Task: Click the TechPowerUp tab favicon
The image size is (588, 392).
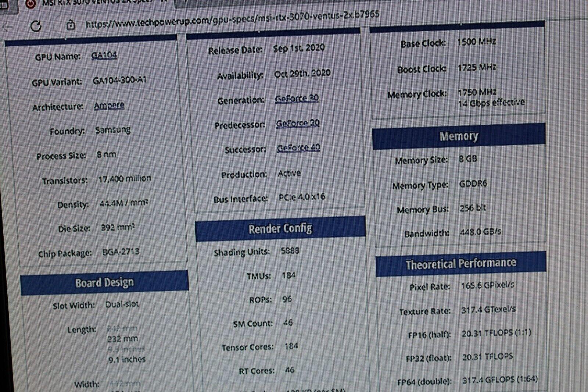Action: pos(31,3)
